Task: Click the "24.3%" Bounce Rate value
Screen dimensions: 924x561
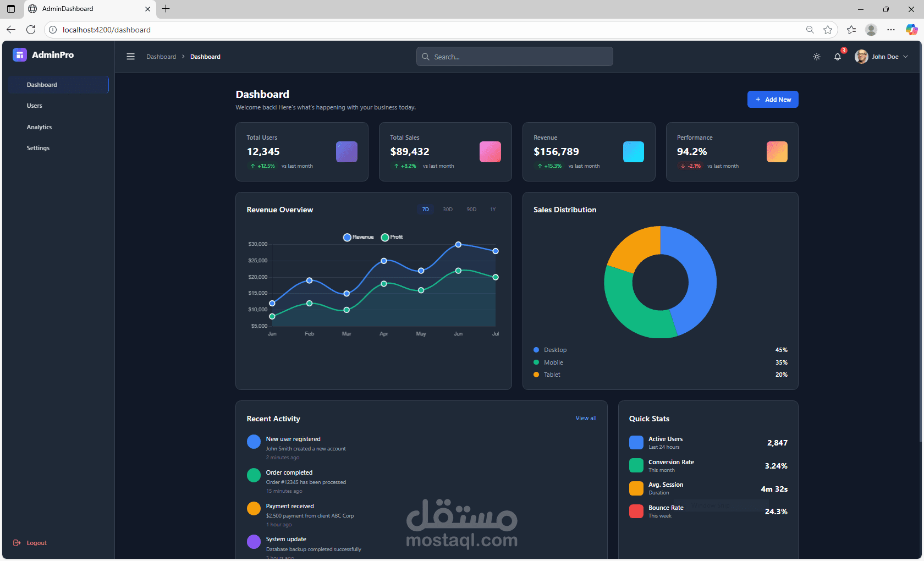Action: click(776, 512)
